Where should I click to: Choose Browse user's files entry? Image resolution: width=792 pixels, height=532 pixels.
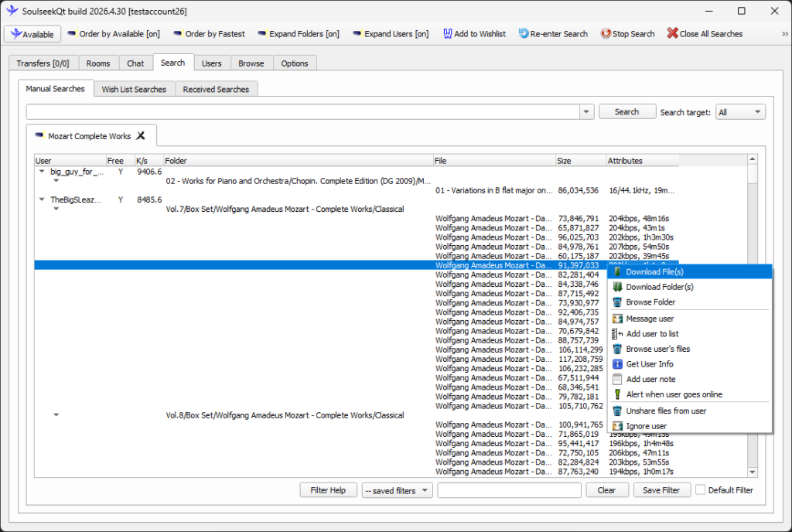[x=690, y=349]
